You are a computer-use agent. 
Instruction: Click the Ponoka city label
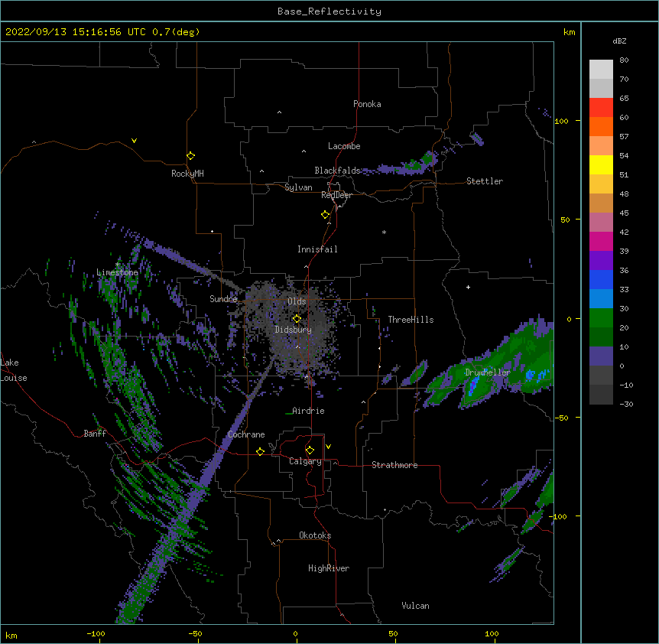coord(367,104)
